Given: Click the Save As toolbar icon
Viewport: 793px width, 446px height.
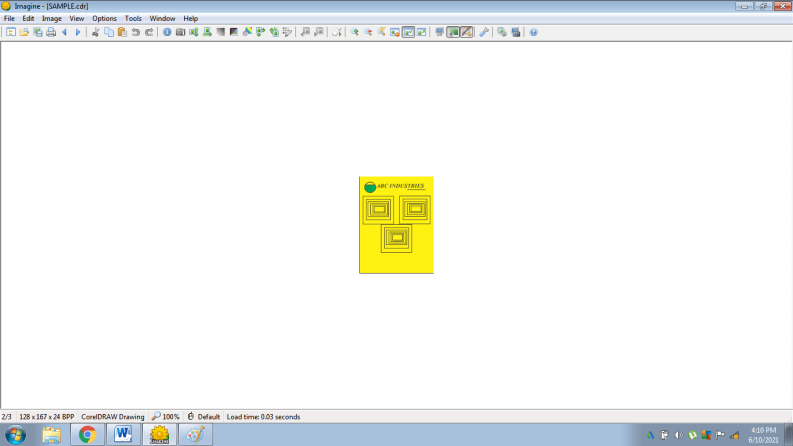Looking at the screenshot, I should coord(37,32).
